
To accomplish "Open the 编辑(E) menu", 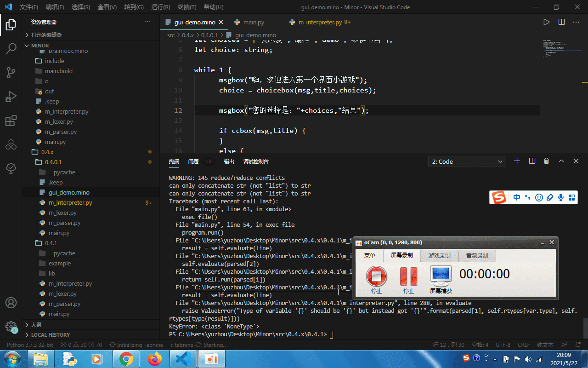I will [x=55, y=7].
